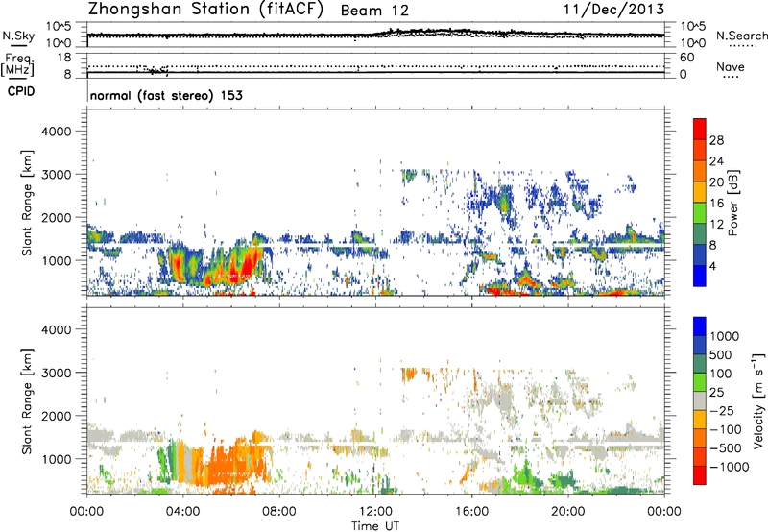The image size is (768, 532).
Task: Click the date '11/Dec/2013'
Action: tap(613, 10)
